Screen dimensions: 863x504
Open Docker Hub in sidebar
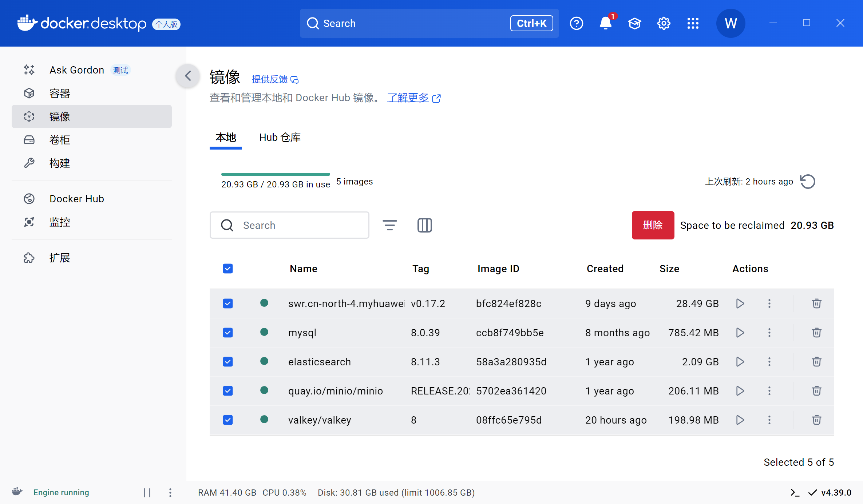click(92, 199)
